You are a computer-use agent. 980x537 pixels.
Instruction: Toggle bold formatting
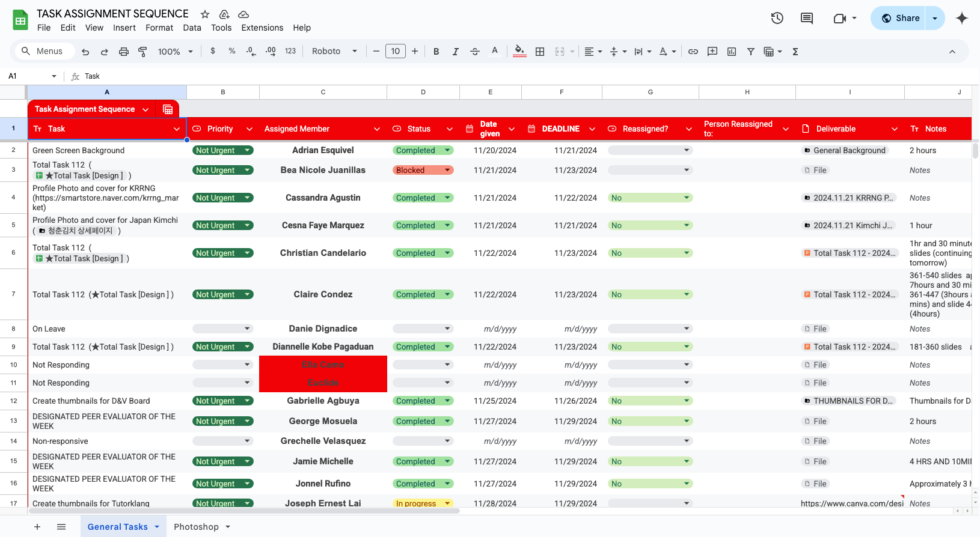pos(436,52)
